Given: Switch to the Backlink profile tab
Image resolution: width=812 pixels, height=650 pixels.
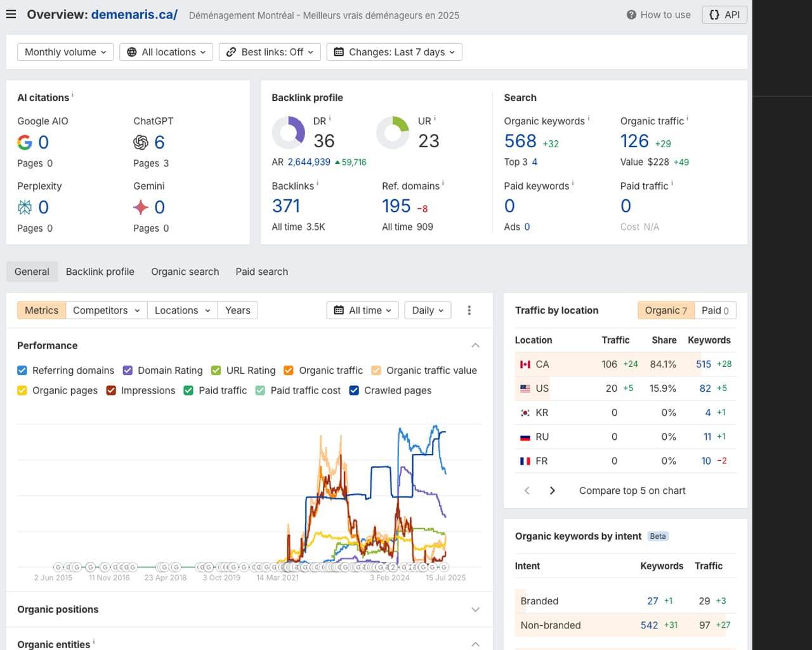Looking at the screenshot, I should click(x=100, y=272).
